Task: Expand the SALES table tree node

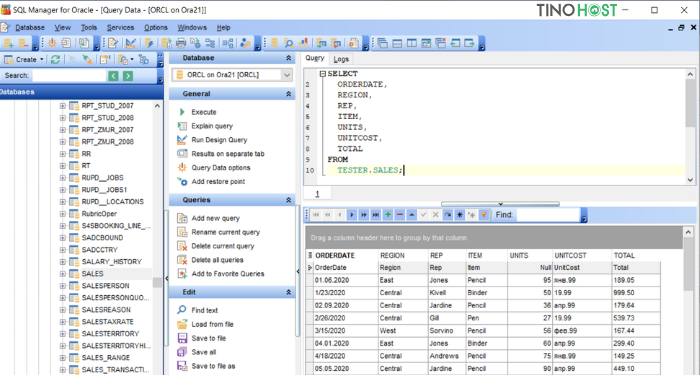Action: (62, 274)
